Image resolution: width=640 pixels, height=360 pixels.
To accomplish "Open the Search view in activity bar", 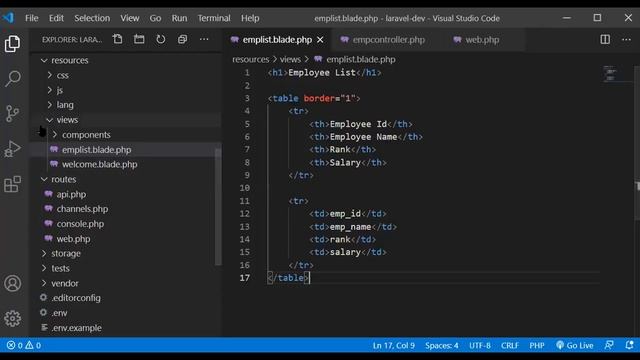I will tap(13, 78).
